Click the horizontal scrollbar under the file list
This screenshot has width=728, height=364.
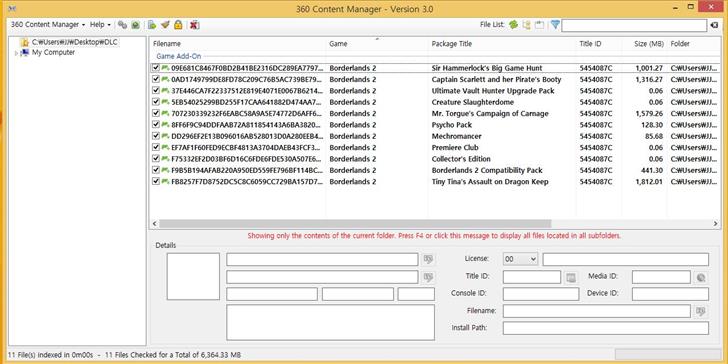pyautogui.click(x=435, y=224)
